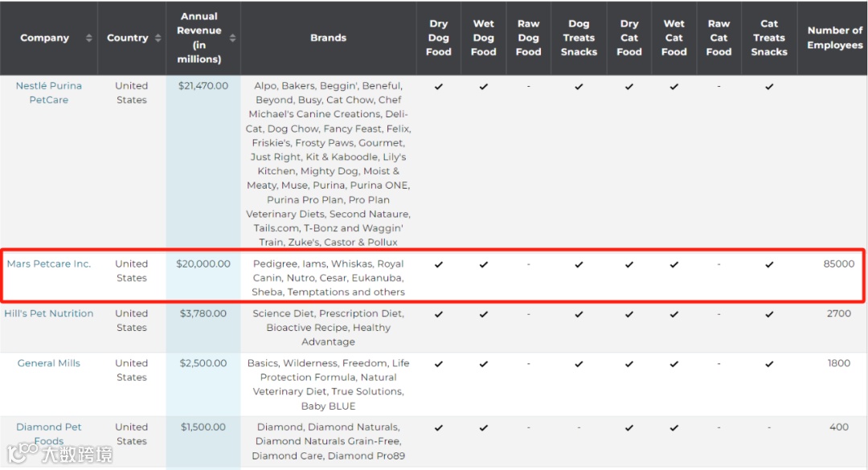Click General Mills brands text starting with Basics
Viewport: 868px width, 470px height.
pos(328,384)
